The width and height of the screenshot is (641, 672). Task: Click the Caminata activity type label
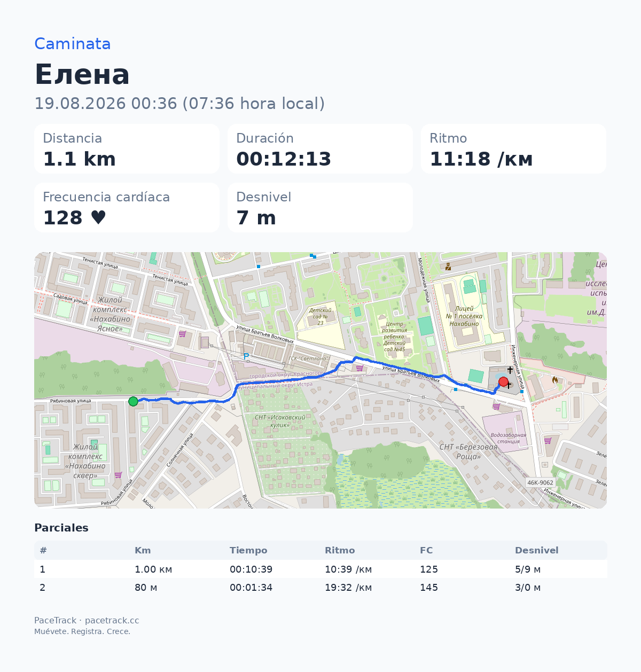pyautogui.click(x=73, y=44)
